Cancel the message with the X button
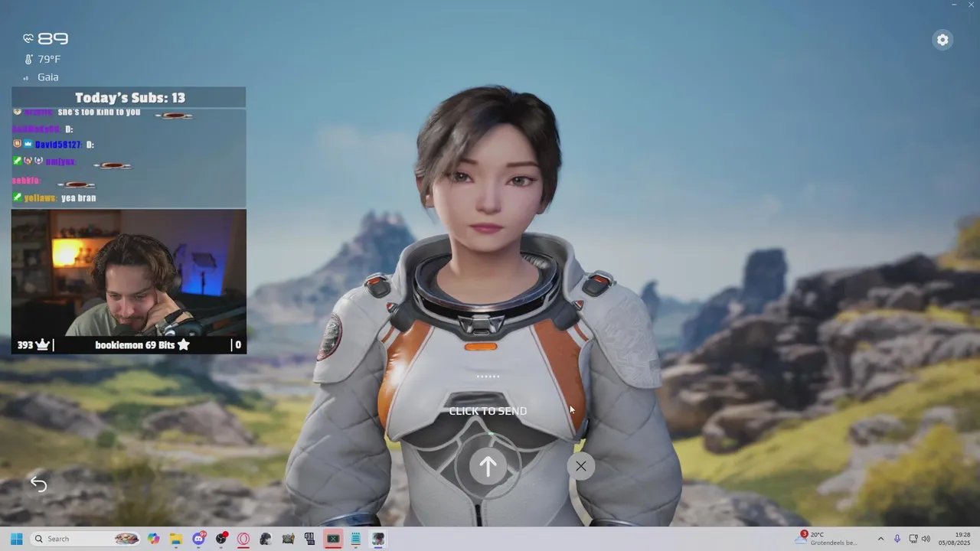The image size is (980, 551). click(x=581, y=466)
